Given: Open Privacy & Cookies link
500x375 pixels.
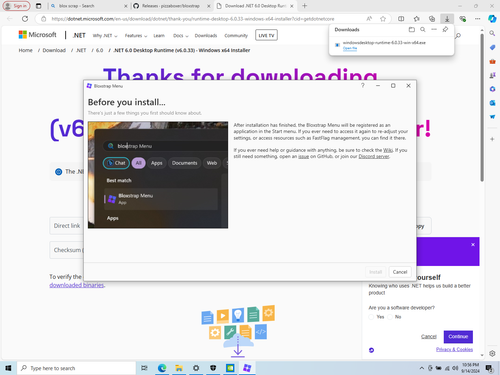Looking at the screenshot, I should click(454, 349).
